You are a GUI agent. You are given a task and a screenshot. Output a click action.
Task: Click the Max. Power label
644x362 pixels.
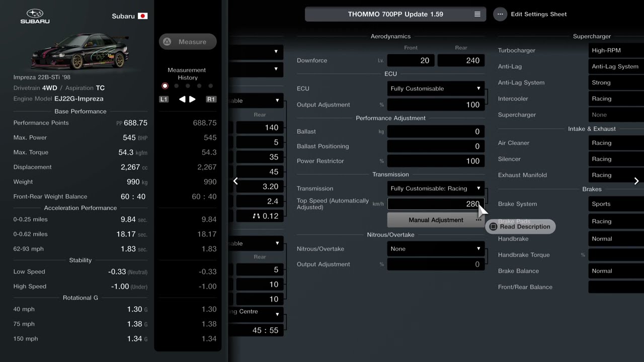click(30, 138)
